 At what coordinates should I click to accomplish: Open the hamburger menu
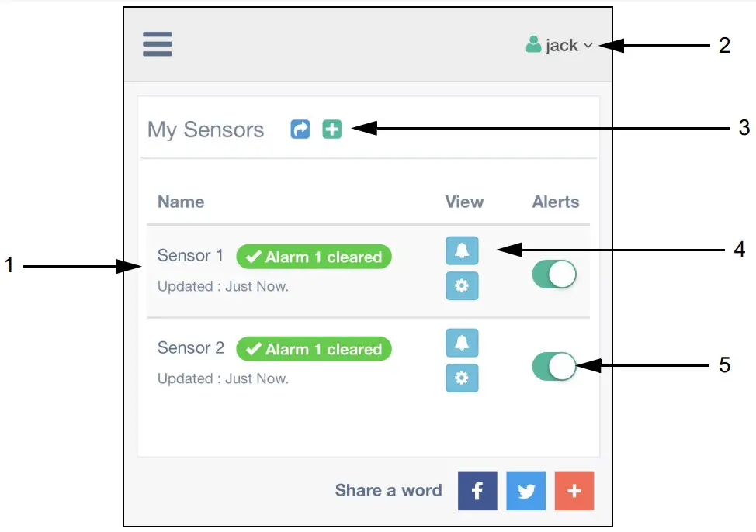coord(158,44)
